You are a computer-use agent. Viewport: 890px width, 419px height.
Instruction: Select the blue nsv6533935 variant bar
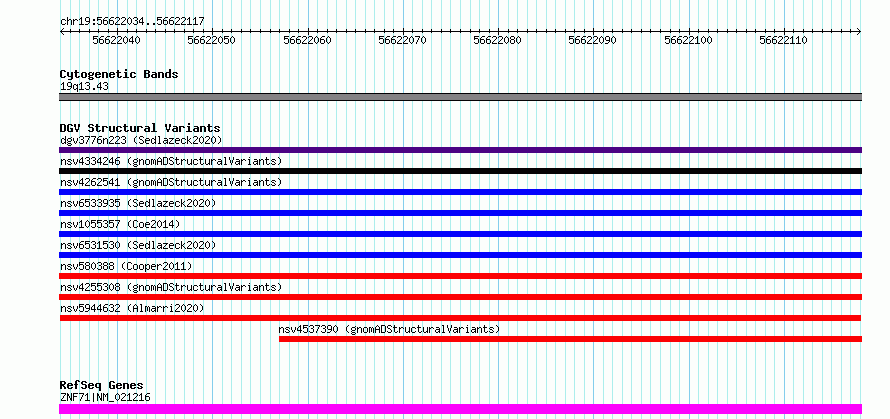(x=460, y=213)
